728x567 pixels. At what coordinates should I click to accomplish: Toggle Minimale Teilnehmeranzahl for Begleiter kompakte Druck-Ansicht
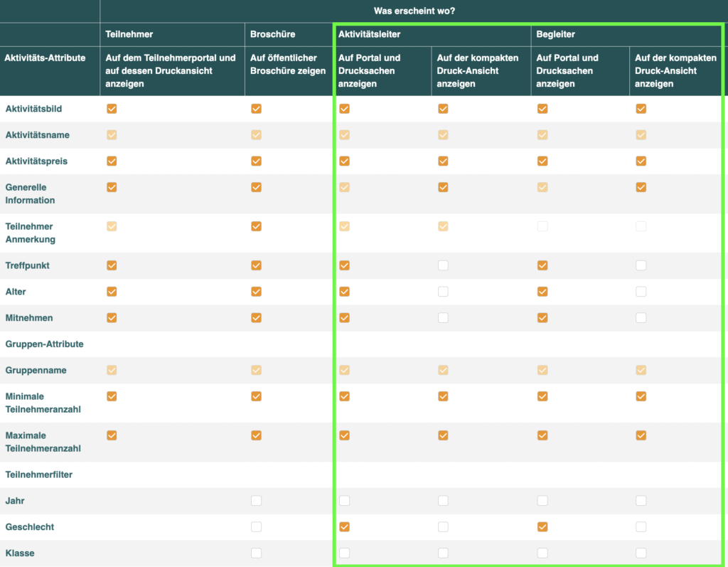641,396
